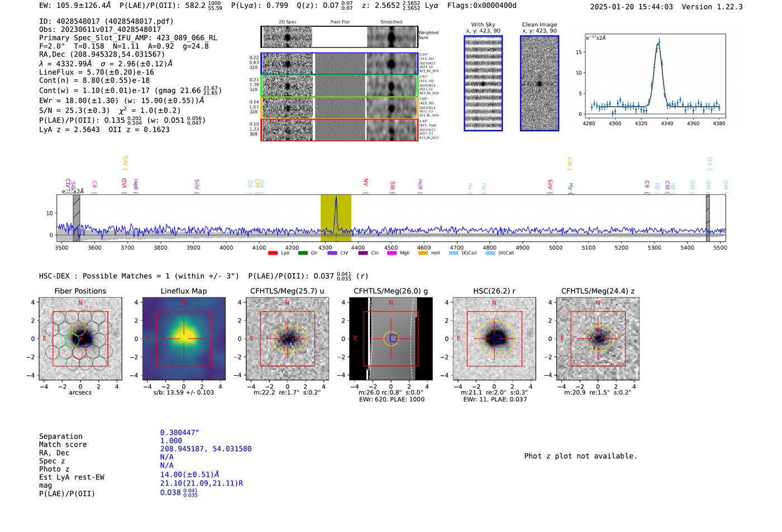782x532 pixels.
Task: Open the HSC(26.2) r cutout
Action: 494,339
